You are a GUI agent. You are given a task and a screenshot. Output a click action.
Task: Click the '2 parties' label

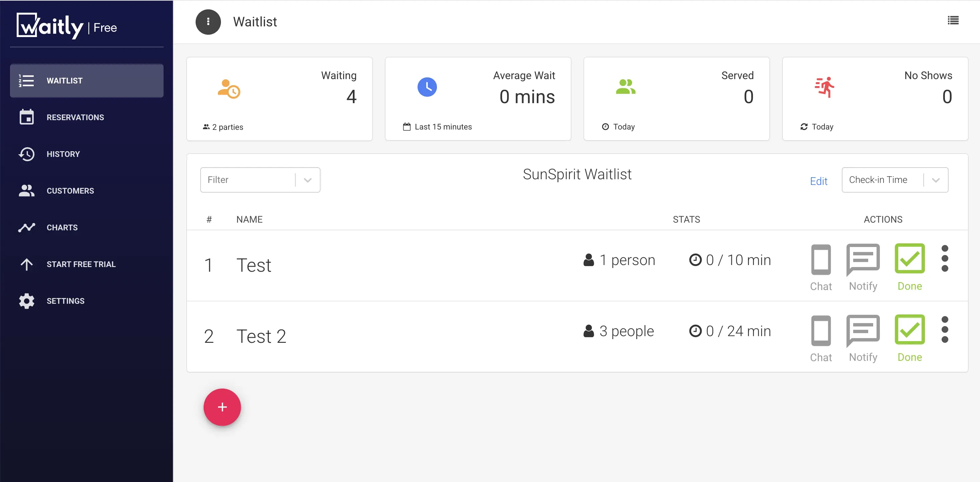tap(223, 127)
